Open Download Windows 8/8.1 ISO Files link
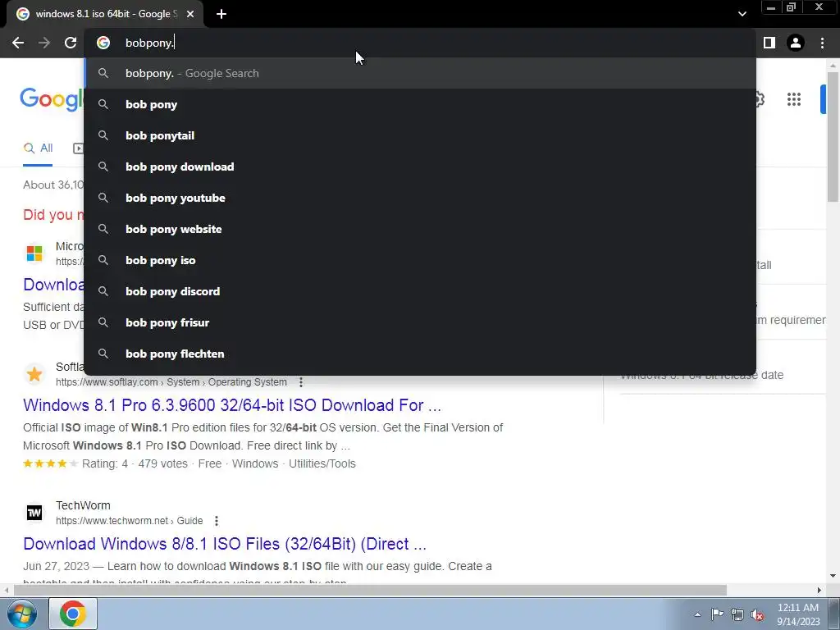 coord(225,544)
